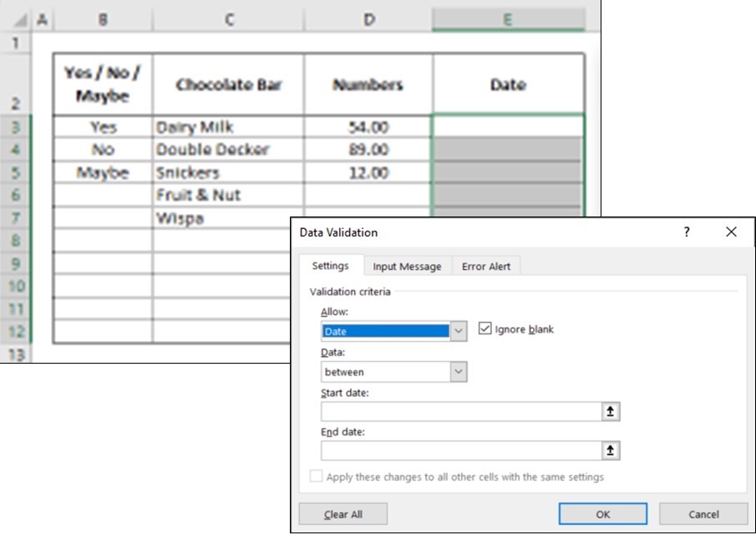Select column E header
The width and height of the screenshot is (756, 535).
(508, 19)
